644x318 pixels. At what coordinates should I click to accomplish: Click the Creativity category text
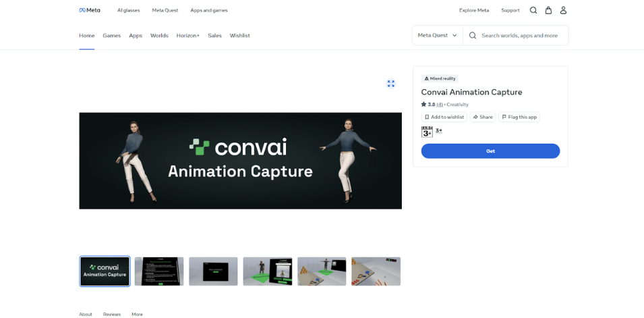click(457, 105)
